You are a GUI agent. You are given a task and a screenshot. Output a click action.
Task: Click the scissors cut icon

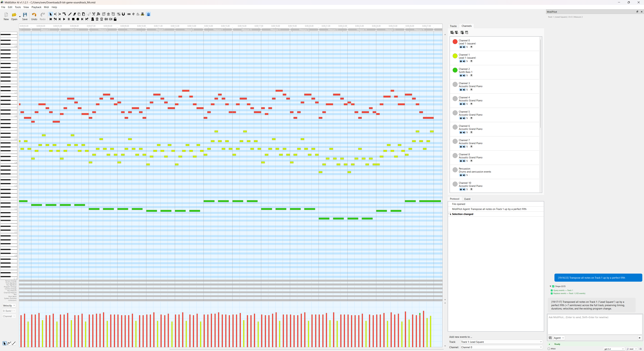pyautogui.click(x=94, y=14)
